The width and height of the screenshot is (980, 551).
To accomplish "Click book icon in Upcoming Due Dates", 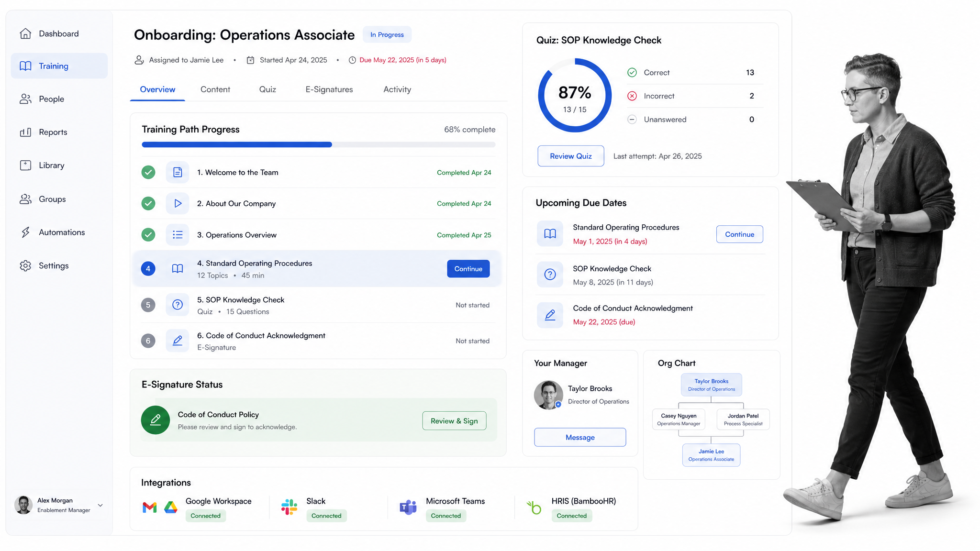I will pos(550,234).
